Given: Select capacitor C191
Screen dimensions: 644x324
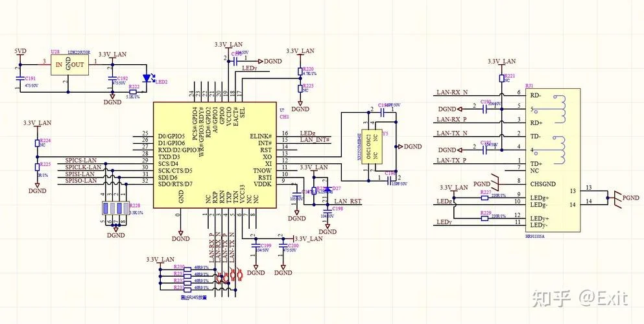Looking at the screenshot, I should tap(19, 78).
